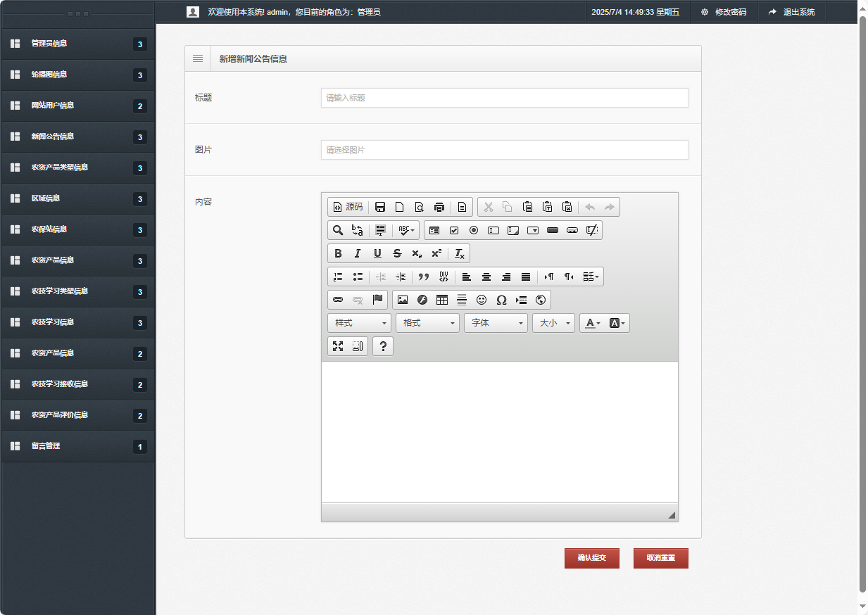
Task: Open the 样式 styles dropdown
Action: coord(359,323)
